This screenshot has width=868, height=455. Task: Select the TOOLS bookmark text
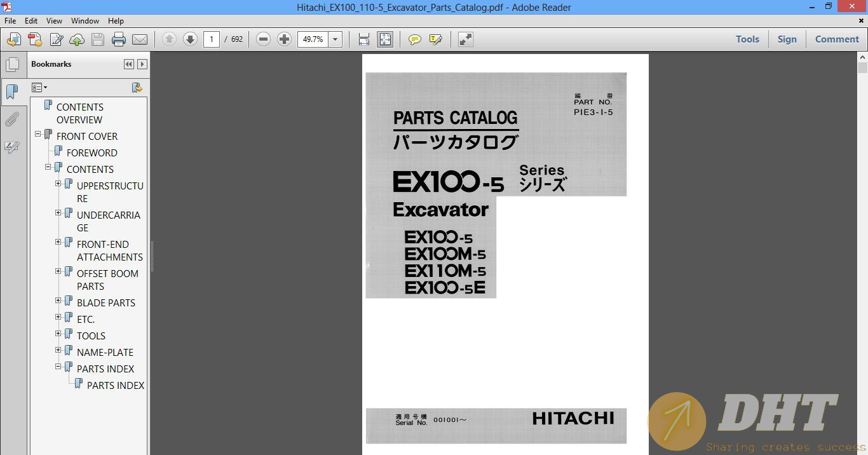pos(91,336)
